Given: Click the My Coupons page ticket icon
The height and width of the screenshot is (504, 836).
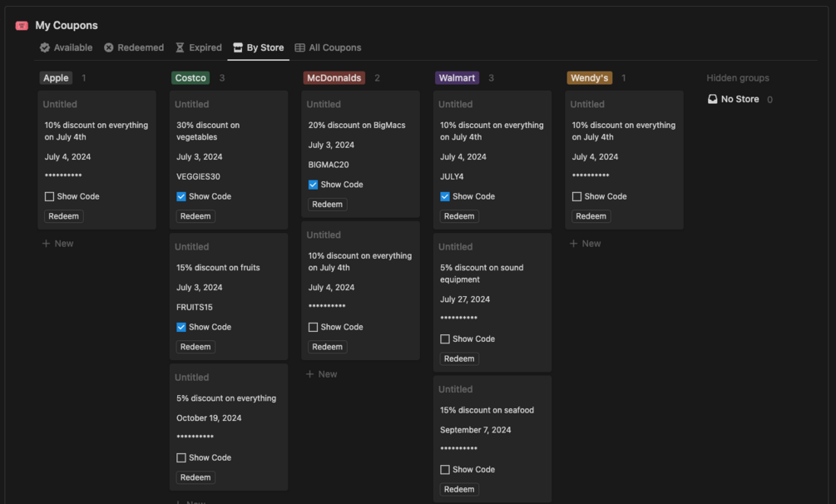Looking at the screenshot, I should coord(22,26).
